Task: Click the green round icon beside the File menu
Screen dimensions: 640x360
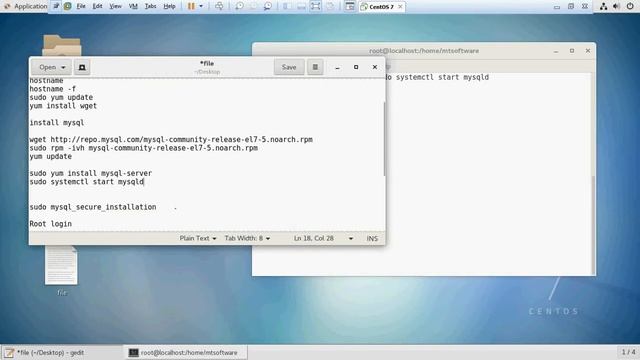Action: pyautogui.click(x=67, y=6)
